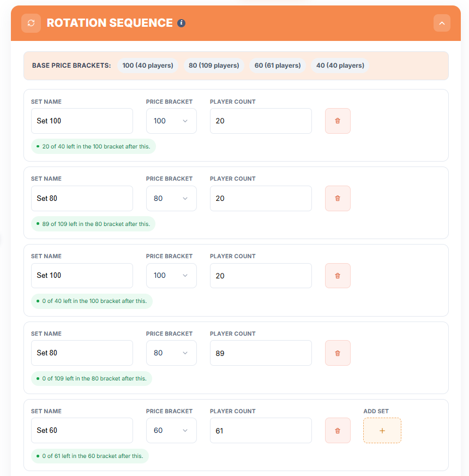This screenshot has height=476, width=469.
Task: Edit set name in row with 89 of 109 left
Action: click(82, 199)
